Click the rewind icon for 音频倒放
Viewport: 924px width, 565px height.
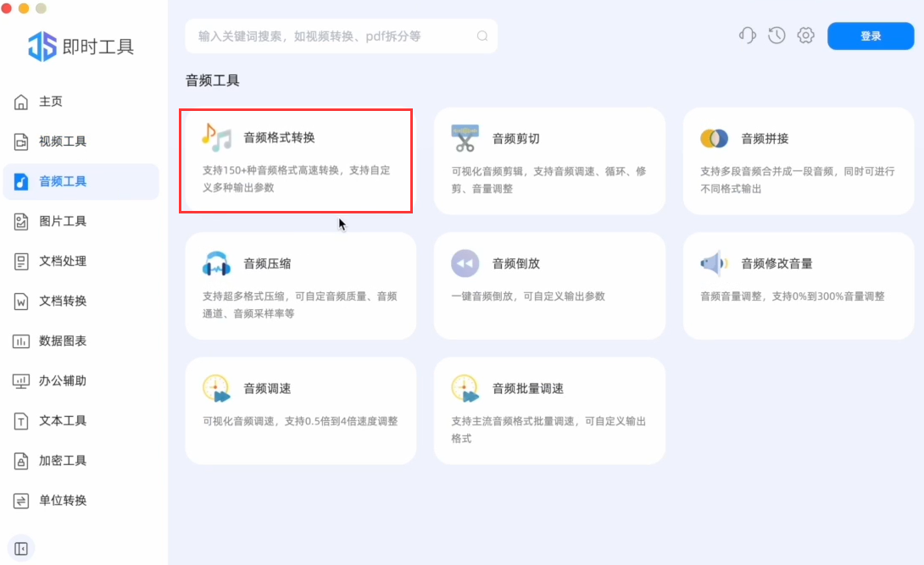click(x=465, y=263)
